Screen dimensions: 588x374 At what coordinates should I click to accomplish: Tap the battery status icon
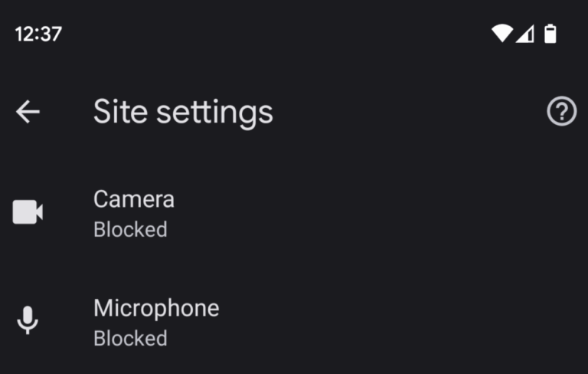click(550, 34)
